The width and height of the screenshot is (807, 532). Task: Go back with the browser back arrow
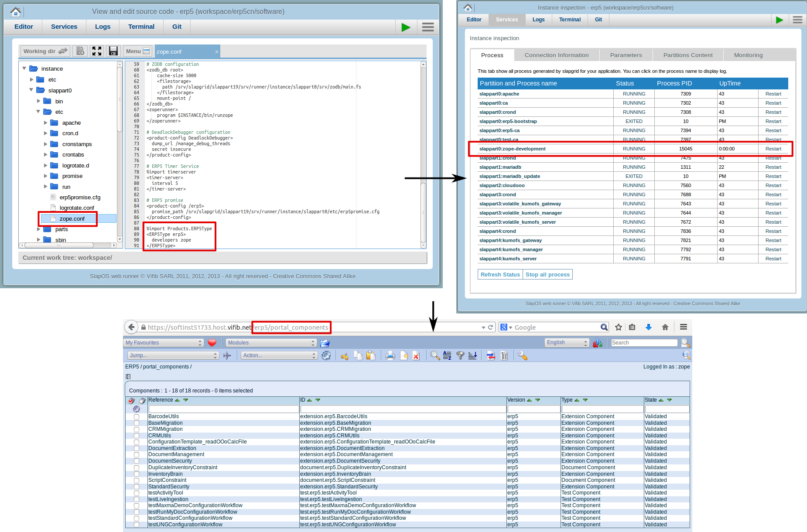(x=131, y=327)
